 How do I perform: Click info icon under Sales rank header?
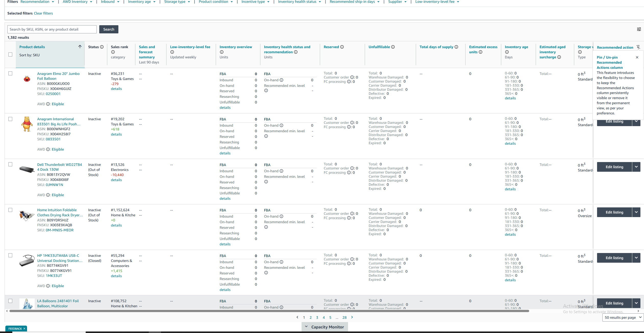point(113,52)
